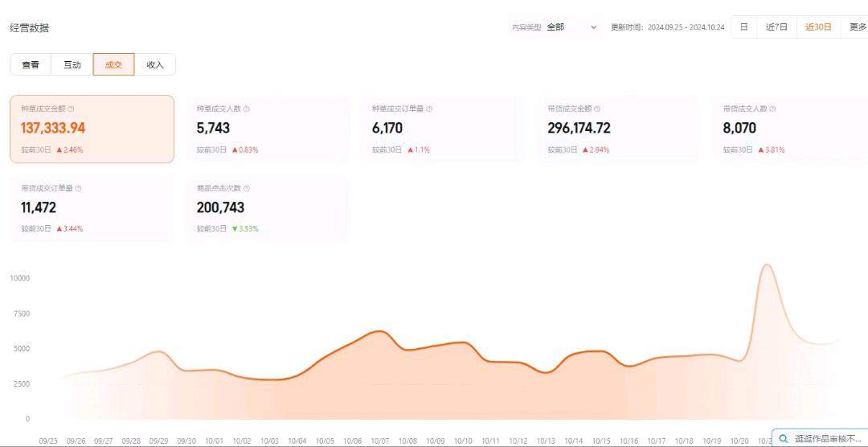Image resolution: width=868 pixels, height=447 pixels.
Task: Click help icon beside 种草成交订单量
Action: tap(429, 109)
